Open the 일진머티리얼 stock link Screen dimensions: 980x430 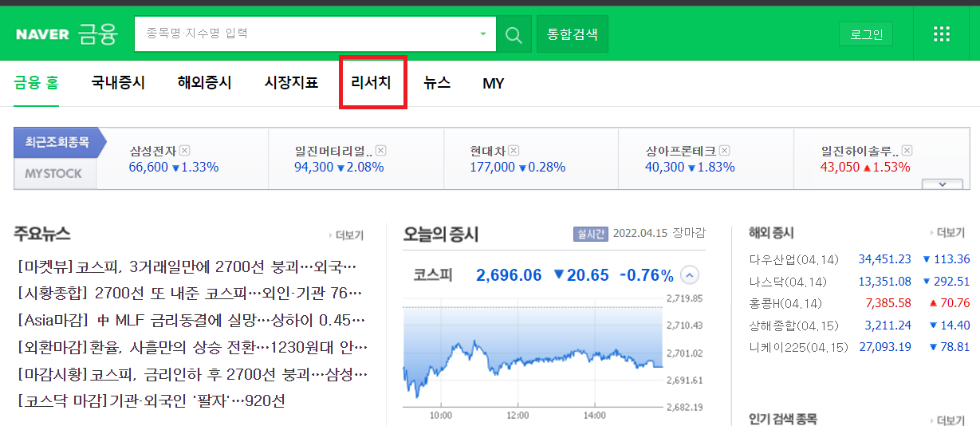pyautogui.click(x=333, y=150)
